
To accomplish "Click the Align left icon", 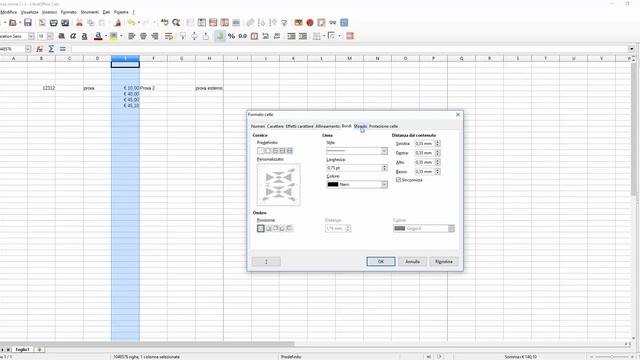I will pos(131,36).
